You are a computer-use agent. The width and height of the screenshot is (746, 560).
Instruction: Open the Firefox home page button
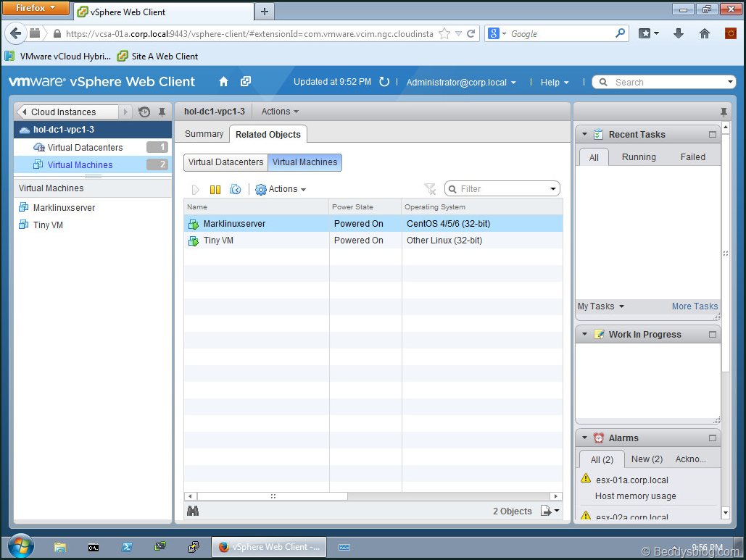(704, 33)
